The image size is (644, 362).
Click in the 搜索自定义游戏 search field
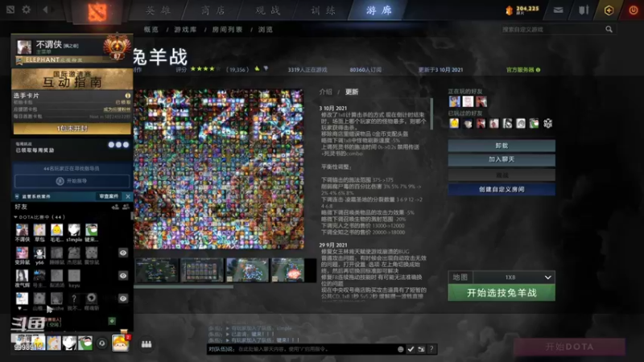pos(553,29)
